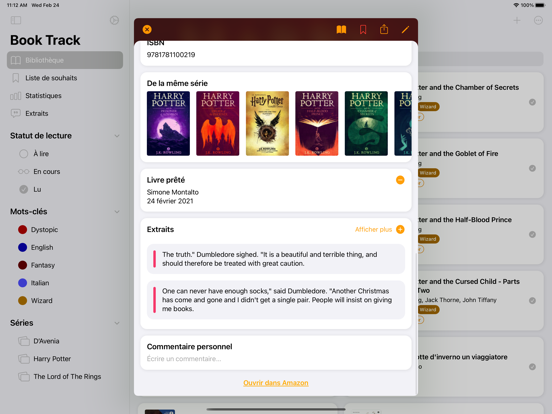Screen dimensions: 552x414
Task: Select the Fantasy dark red keyword swatch
Action: click(23, 265)
